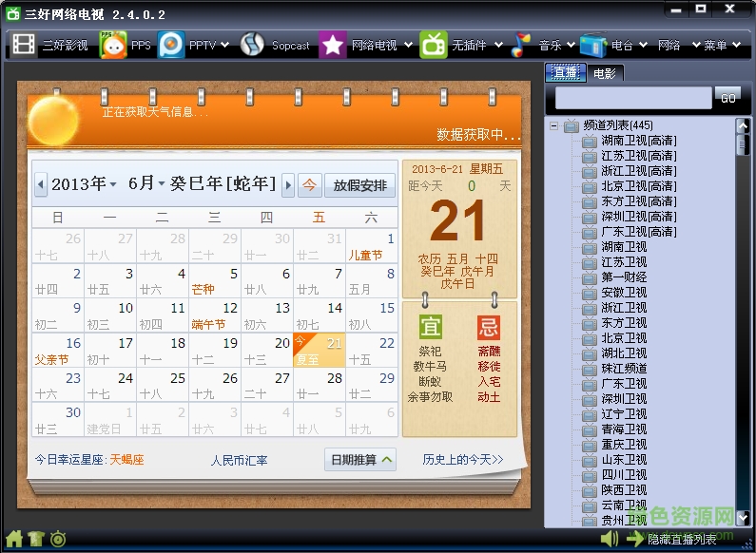Click the green arrow beside 隐藏直播列表
756x553 pixels.
point(635,539)
